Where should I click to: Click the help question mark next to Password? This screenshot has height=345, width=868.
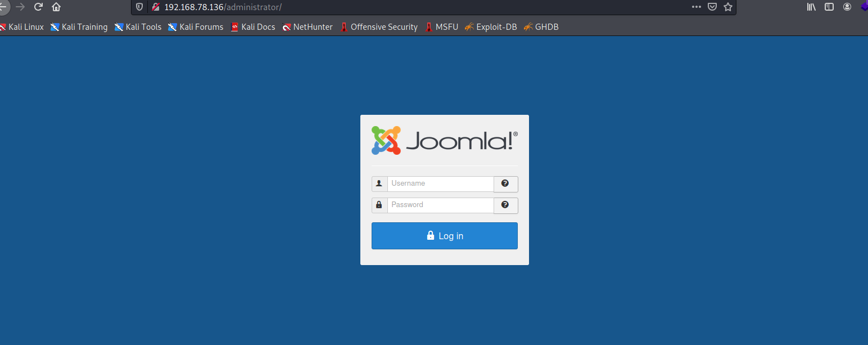pyautogui.click(x=505, y=205)
